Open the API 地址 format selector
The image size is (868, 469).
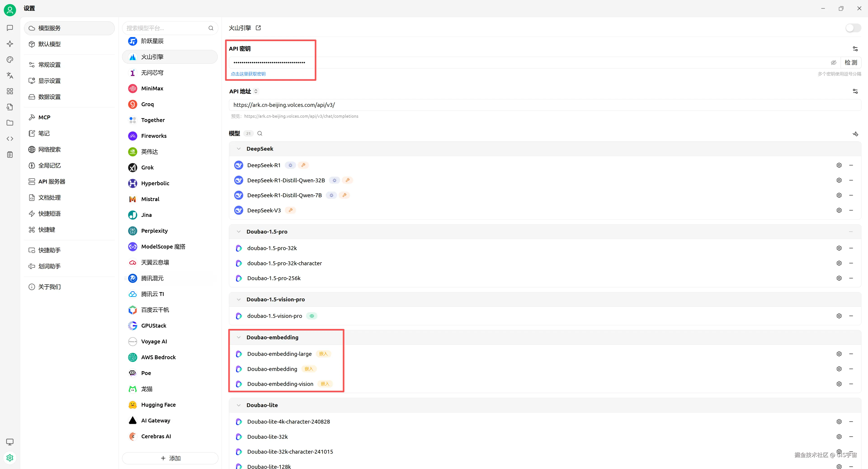point(256,91)
